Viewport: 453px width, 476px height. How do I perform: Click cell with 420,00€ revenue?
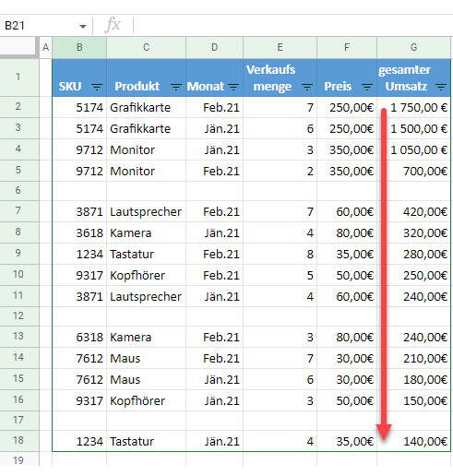(413, 211)
